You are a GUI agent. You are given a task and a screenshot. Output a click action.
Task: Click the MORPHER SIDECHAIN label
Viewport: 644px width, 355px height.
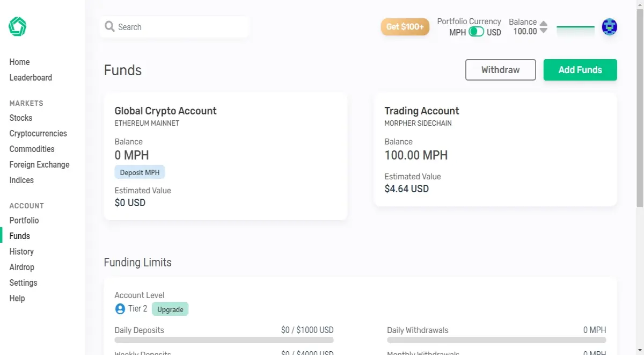pos(418,124)
